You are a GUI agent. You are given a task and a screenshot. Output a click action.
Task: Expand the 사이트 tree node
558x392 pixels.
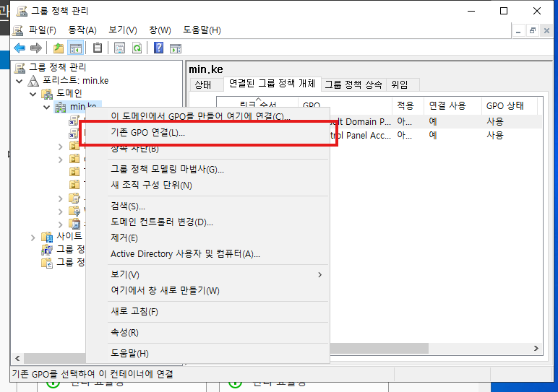[33, 238]
